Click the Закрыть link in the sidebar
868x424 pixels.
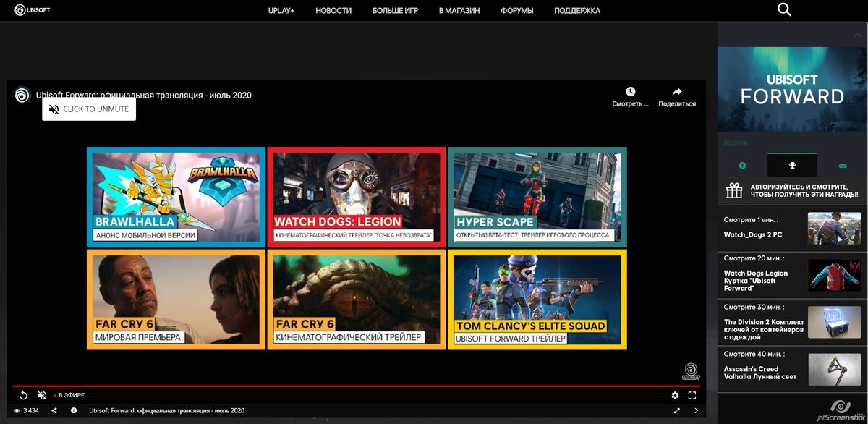pyautogui.click(x=734, y=143)
